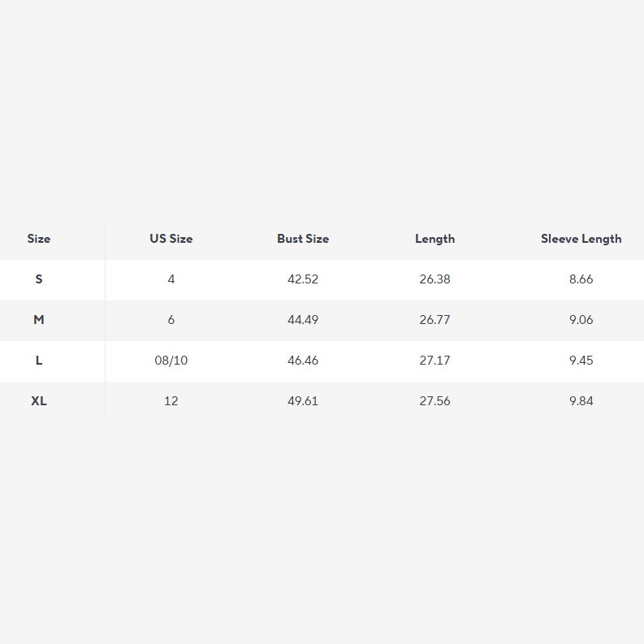Click the Sleeve Length header
Screen dimensions: 644x644
coord(581,239)
